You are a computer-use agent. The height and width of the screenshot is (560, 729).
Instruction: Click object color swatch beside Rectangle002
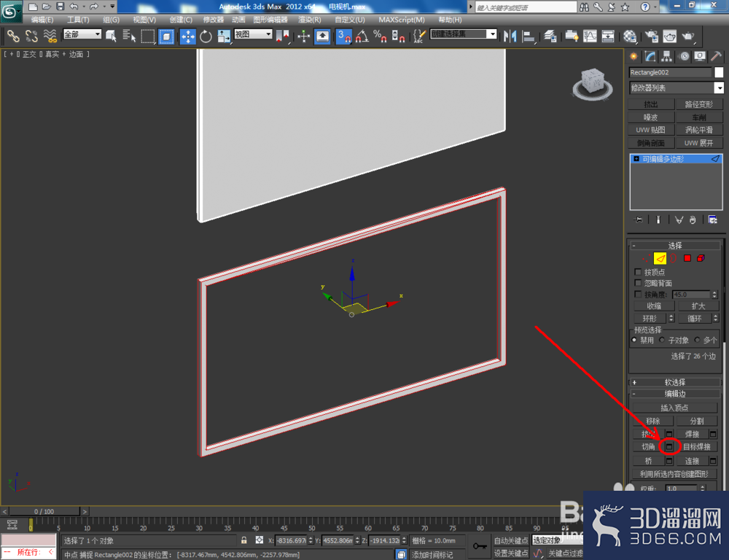pyautogui.click(x=719, y=72)
